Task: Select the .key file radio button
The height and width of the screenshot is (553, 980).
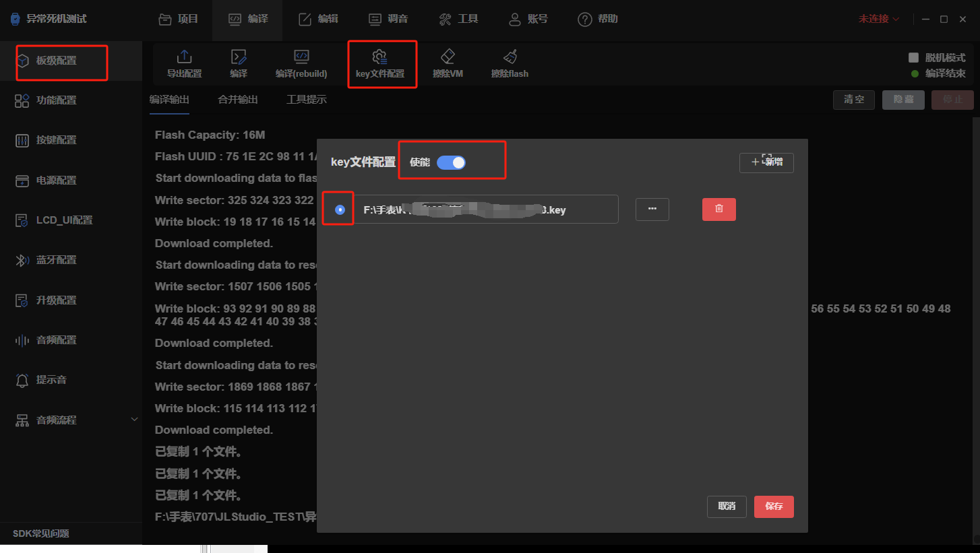Action: [x=340, y=209]
